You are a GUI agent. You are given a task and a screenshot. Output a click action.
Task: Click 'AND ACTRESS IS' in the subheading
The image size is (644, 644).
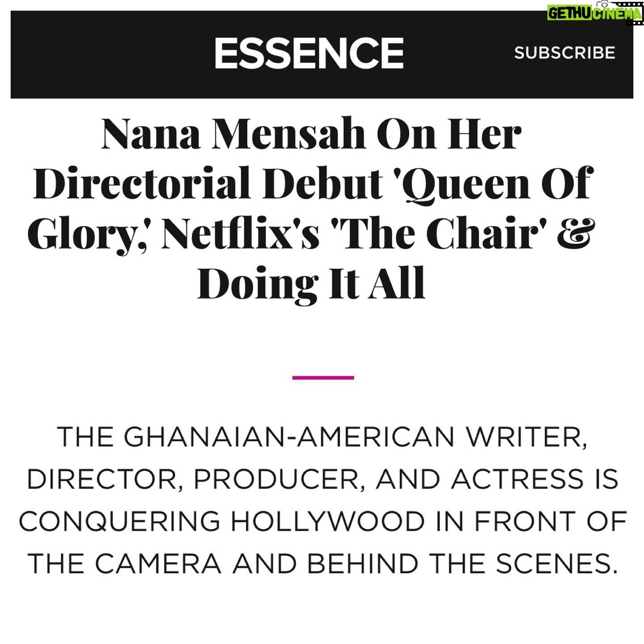[x=496, y=479]
